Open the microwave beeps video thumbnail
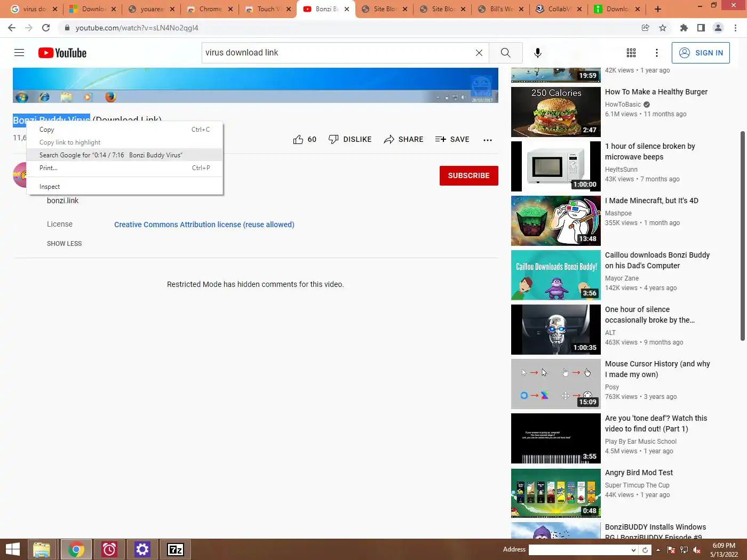Image resolution: width=747 pixels, height=560 pixels. coord(556,166)
